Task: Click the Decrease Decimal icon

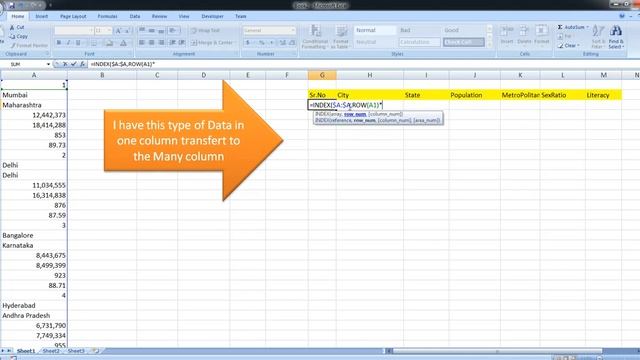Action: tap(292, 43)
